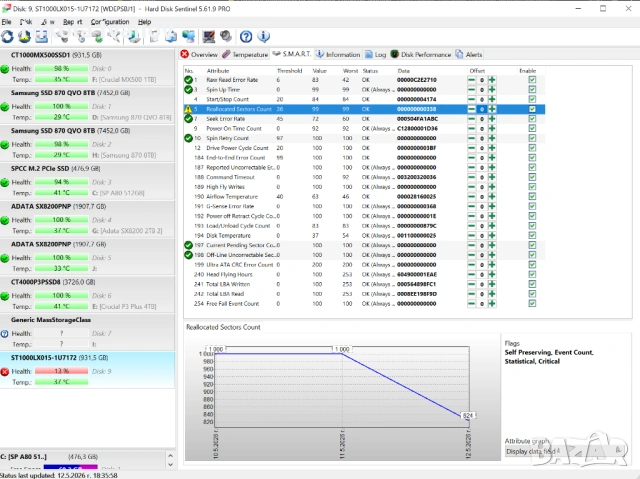Click the up arrow of partition list scrollbar
The height and width of the screenshot is (479, 640).
171,456
